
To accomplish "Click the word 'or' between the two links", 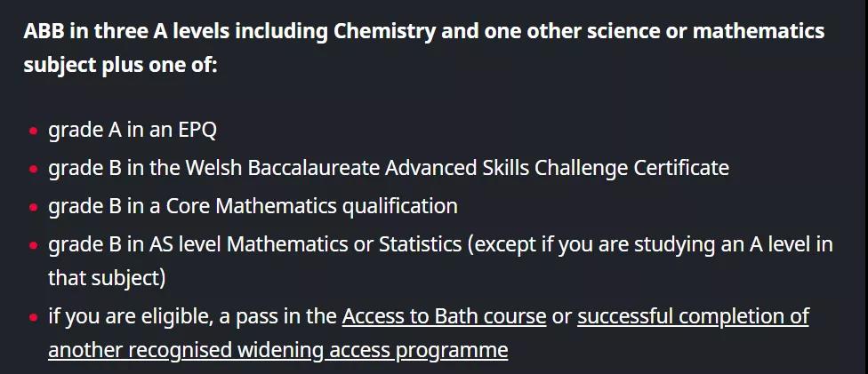I will point(562,317).
